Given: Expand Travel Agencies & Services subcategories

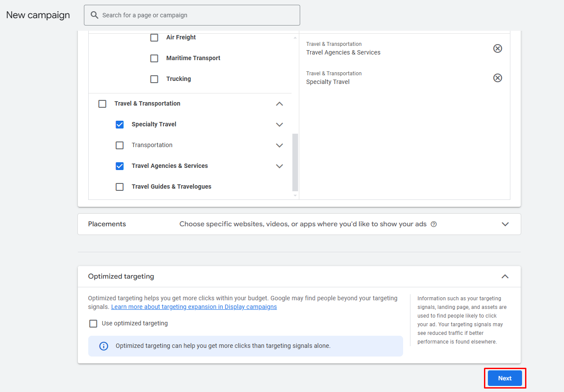Looking at the screenshot, I should (279, 166).
